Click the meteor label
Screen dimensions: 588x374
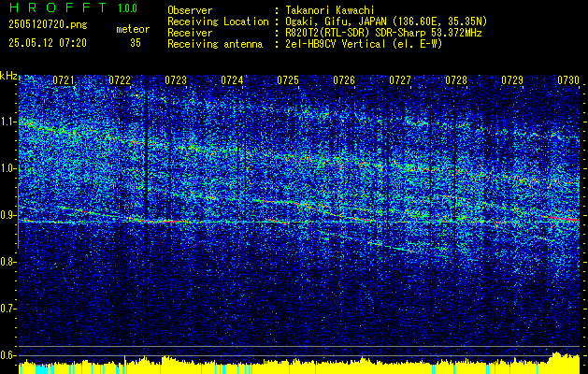point(133,29)
